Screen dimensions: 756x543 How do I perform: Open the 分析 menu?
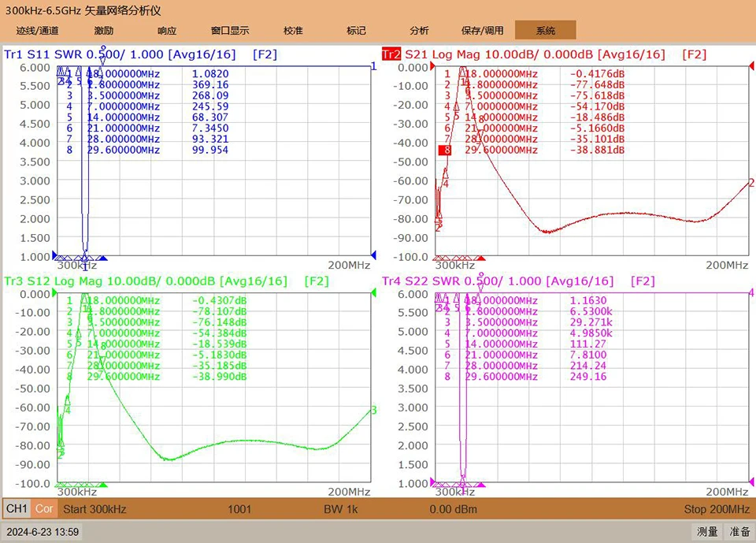(419, 31)
